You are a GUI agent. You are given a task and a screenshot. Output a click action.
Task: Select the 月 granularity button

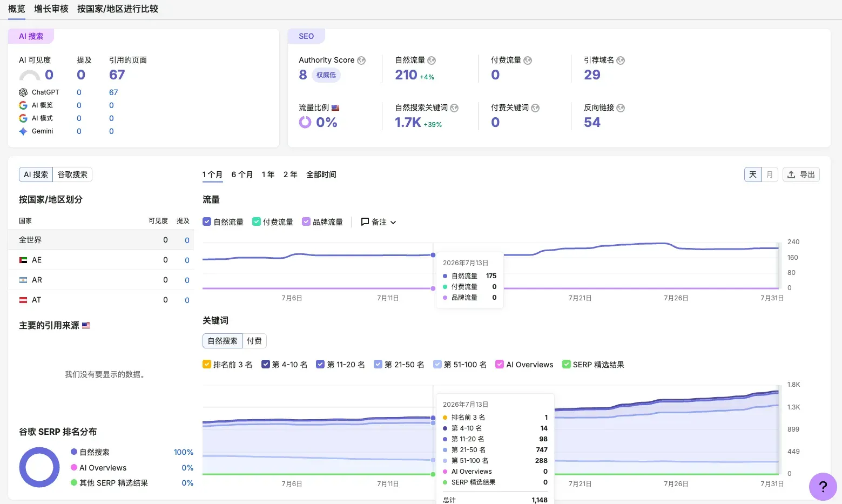[770, 174]
